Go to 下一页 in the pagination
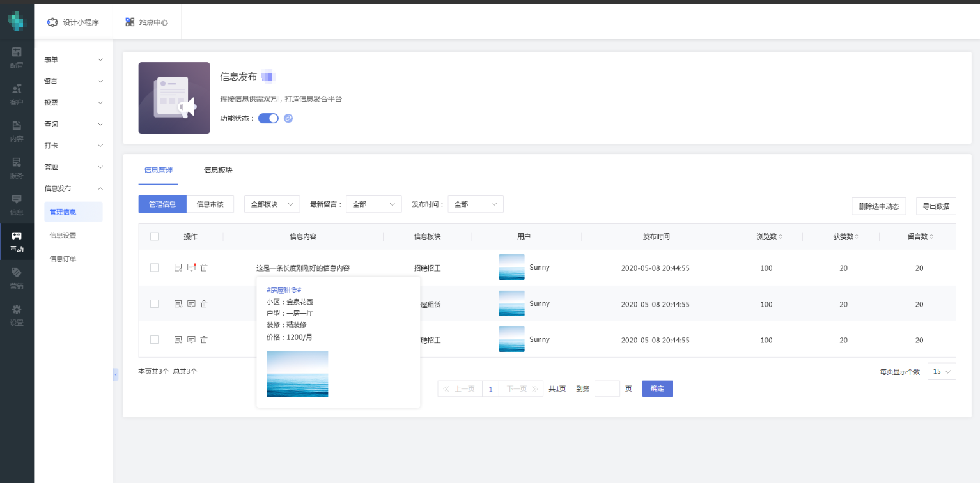 point(521,388)
